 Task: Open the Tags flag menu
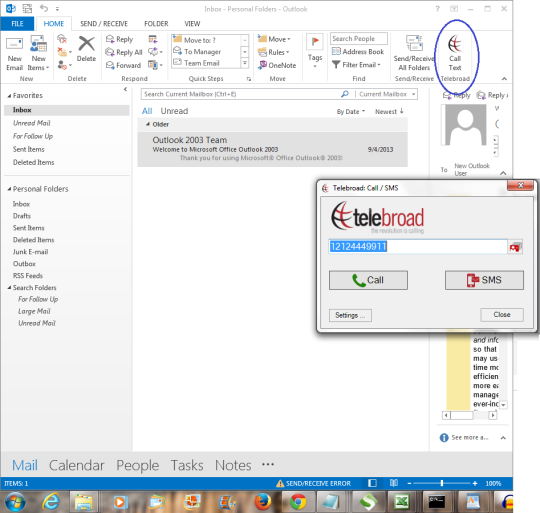315,51
